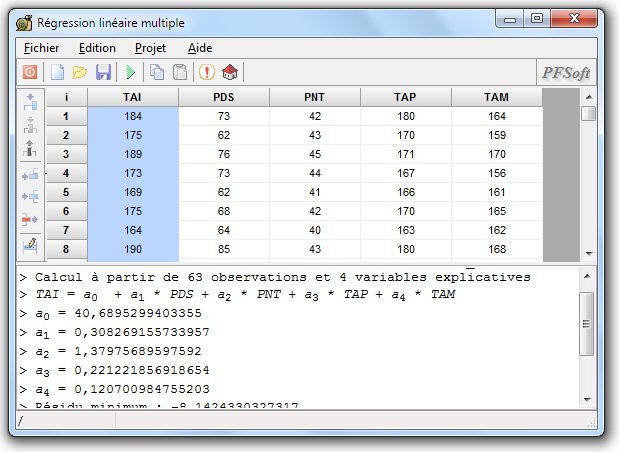
Task: Click the house home icon
Action: click(230, 72)
